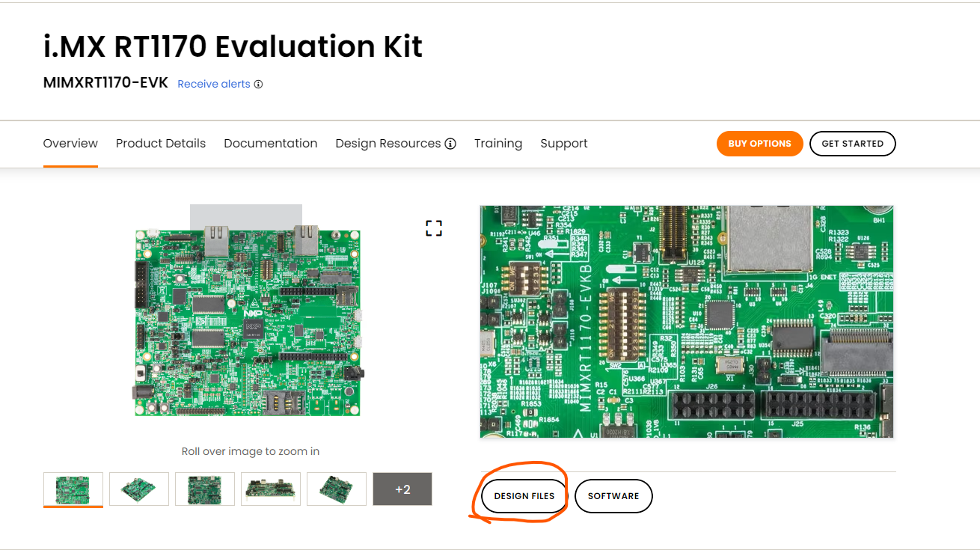Show remaining images via the +2 tile
The width and height of the screenshot is (980, 550).
click(402, 489)
